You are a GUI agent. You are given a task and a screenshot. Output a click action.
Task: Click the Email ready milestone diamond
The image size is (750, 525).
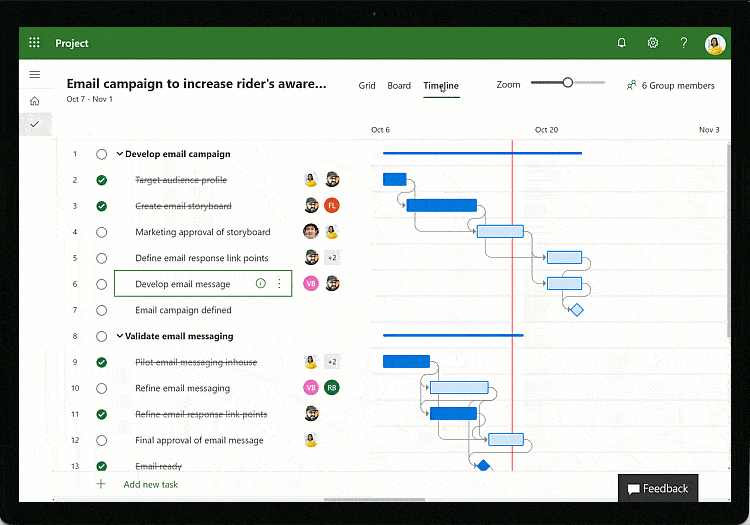(x=484, y=466)
